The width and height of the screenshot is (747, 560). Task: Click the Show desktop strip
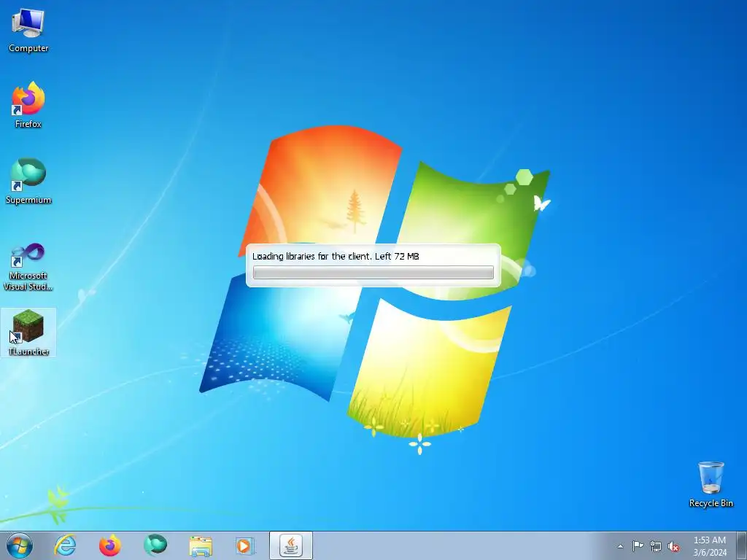(741, 545)
